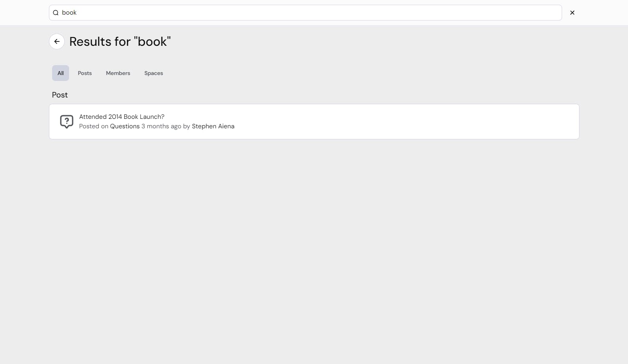The height and width of the screenshot is (364, 628).
Task: Go back using the arrow button
Action: tap(57, 41)
